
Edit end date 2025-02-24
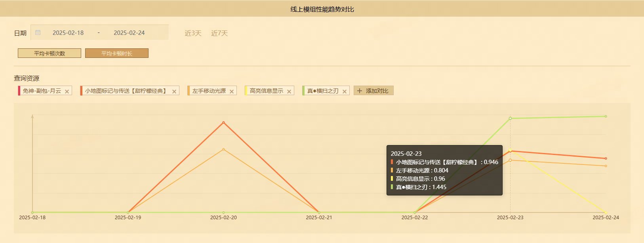[x=129, y=33]
